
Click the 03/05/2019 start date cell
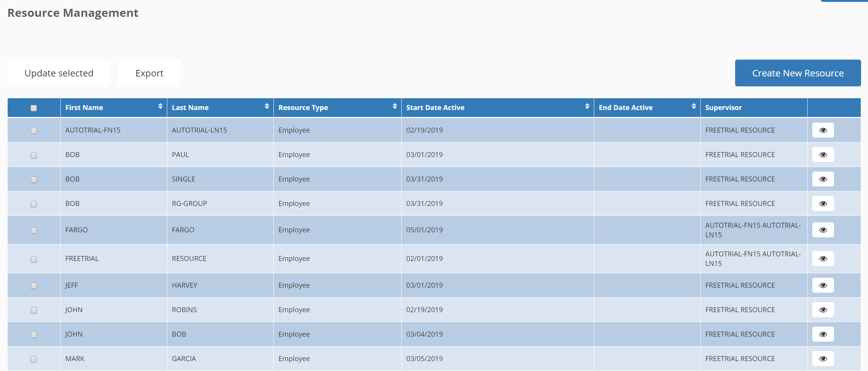[x=498, y=359]
